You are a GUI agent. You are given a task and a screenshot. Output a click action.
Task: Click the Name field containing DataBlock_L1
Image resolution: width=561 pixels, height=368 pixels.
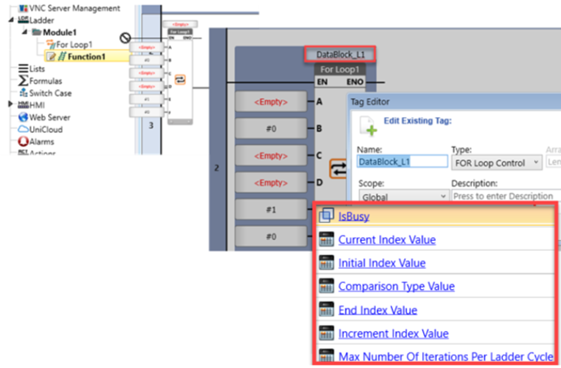[x=402, y=162]
